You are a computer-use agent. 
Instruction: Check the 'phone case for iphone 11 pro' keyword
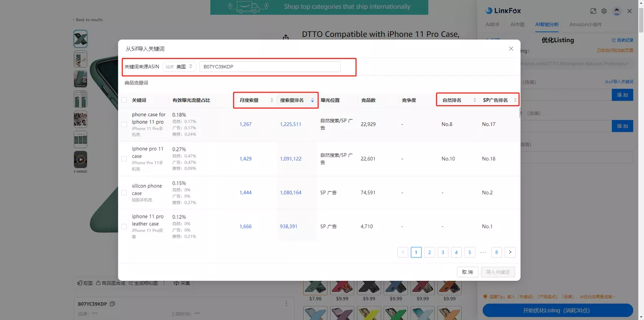pos(124,124)
